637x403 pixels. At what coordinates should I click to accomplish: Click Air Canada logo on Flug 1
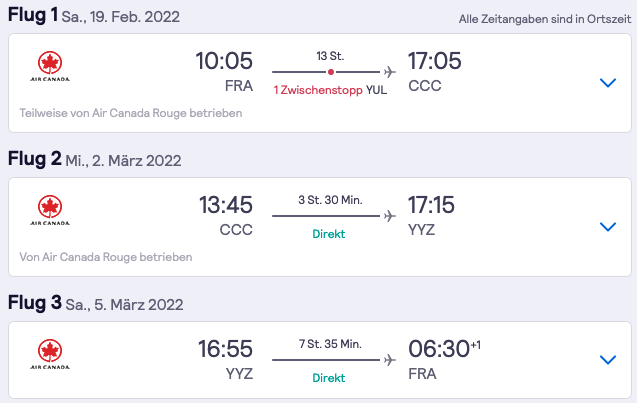click(x=50, y=67)
